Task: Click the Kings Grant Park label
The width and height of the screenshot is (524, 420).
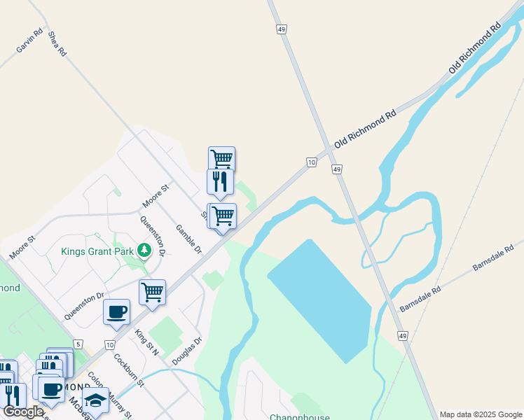Action: click(x=97, y=251)
